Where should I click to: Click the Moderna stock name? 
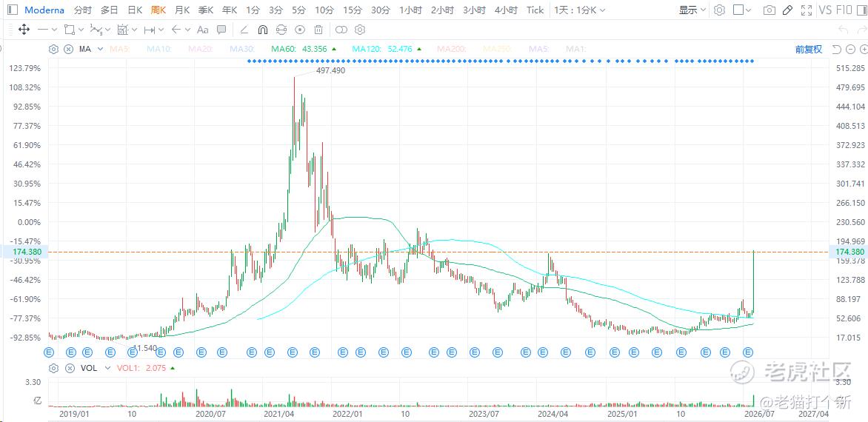[x=44, y=10]
